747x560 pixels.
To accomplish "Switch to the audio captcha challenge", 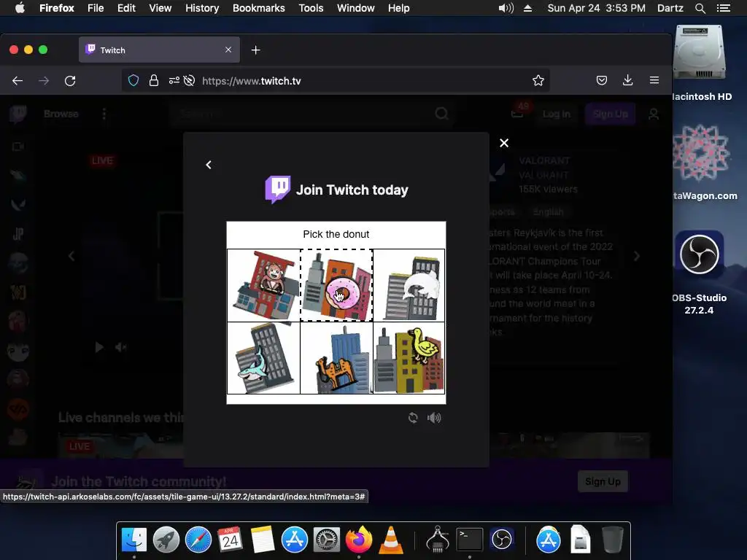I will 434,418.
